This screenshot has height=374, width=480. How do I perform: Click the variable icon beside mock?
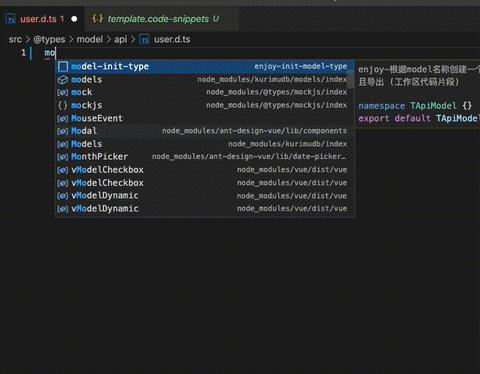(63, 92)
